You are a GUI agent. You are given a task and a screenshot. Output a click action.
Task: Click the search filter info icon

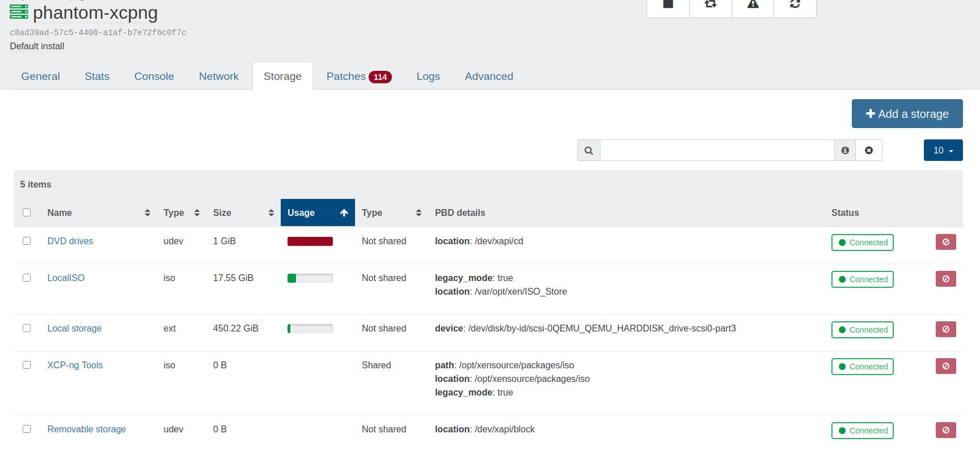point(845,150)
